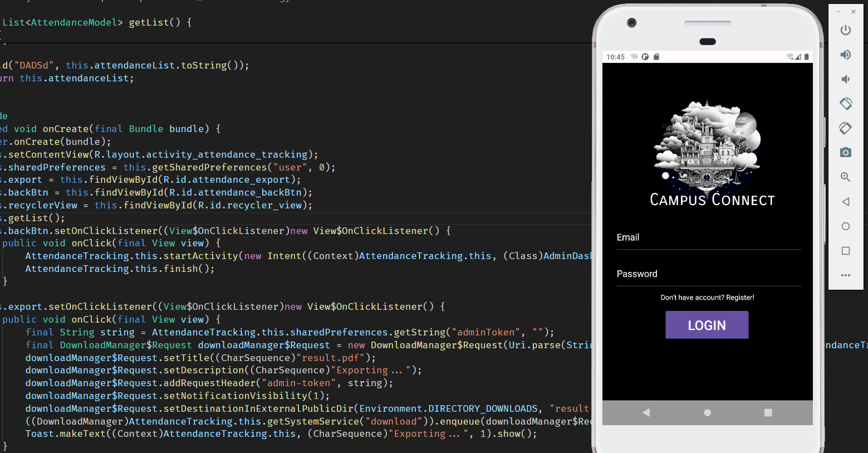This screenshot has width=868, height=453.
Task: Activate the zoom magnifier icon in emulator toolbar
Action: 845,177
